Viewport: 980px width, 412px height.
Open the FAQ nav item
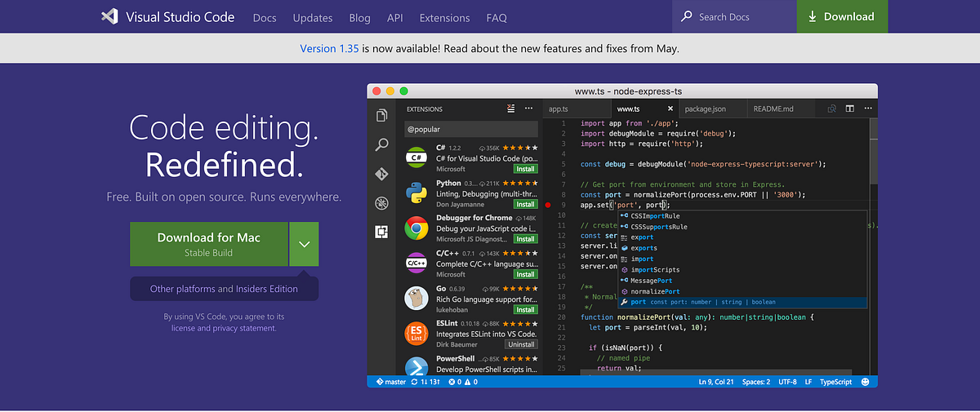tap(497, 17)
